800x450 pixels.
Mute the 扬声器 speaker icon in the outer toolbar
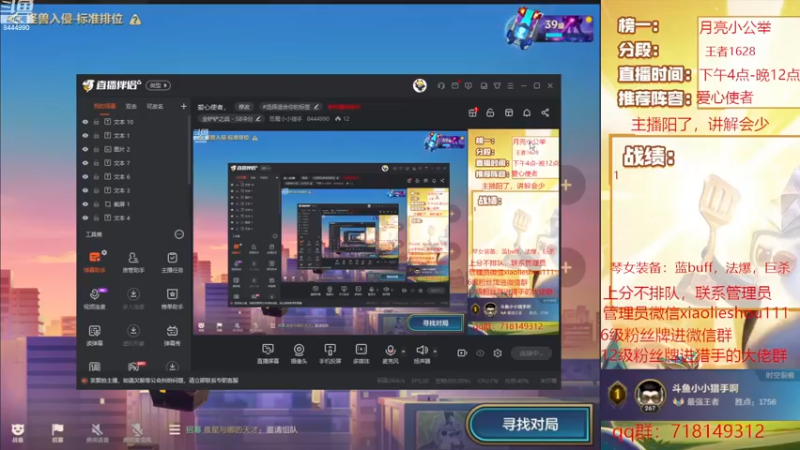(421, 351)
